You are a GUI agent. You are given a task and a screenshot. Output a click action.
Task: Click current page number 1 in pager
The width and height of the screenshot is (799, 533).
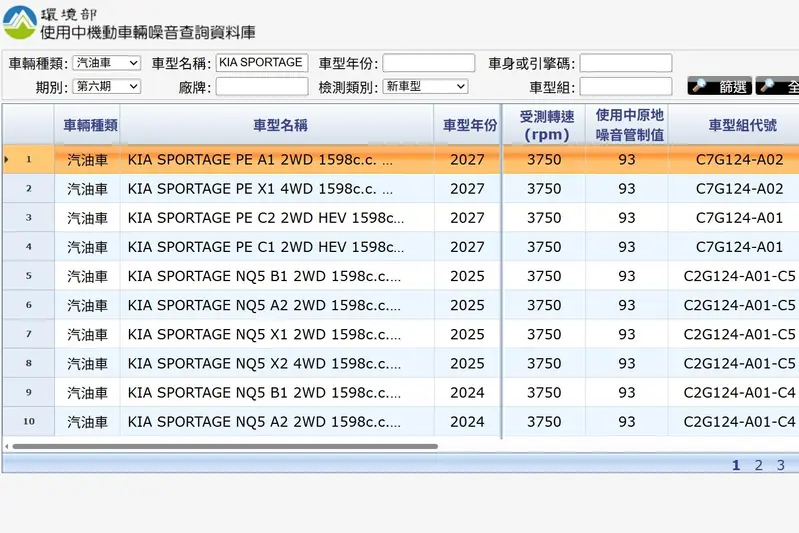736,465
